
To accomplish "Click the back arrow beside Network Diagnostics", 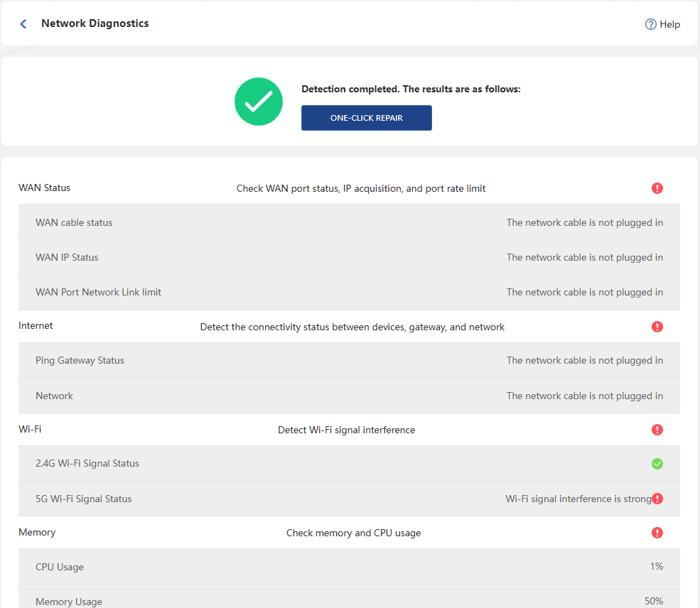I will [x=23, y=23].
